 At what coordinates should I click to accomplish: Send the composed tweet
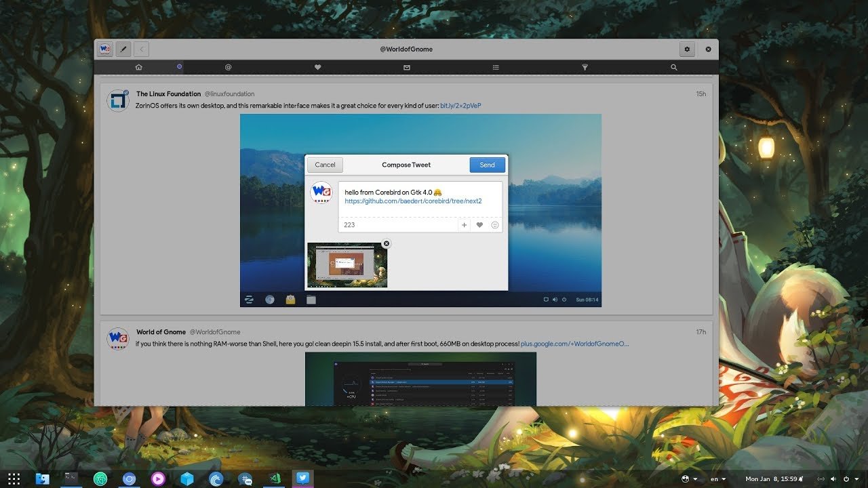487,165
